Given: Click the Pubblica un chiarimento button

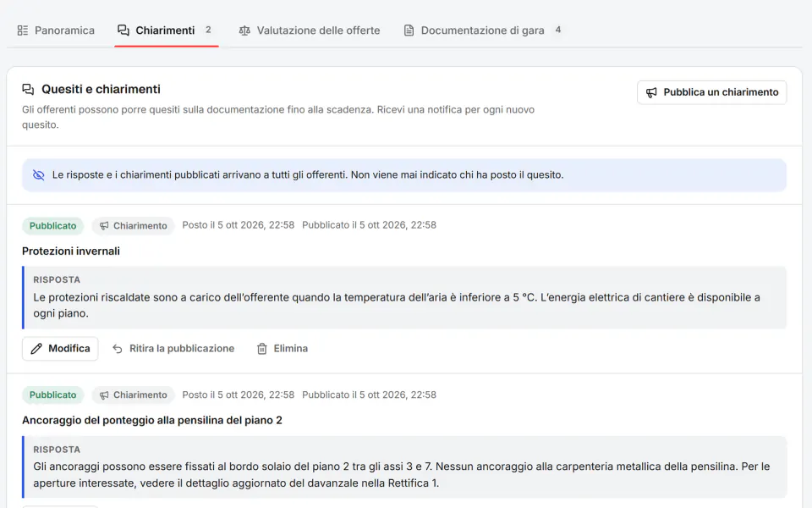Looking at the screenshot, I should tap(712, 92).
